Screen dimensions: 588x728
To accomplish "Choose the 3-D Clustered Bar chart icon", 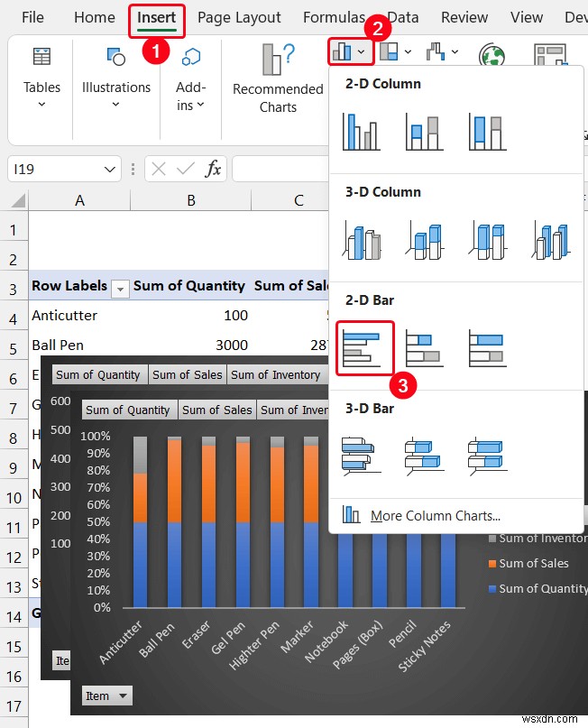I will click(x=361, y=456).
